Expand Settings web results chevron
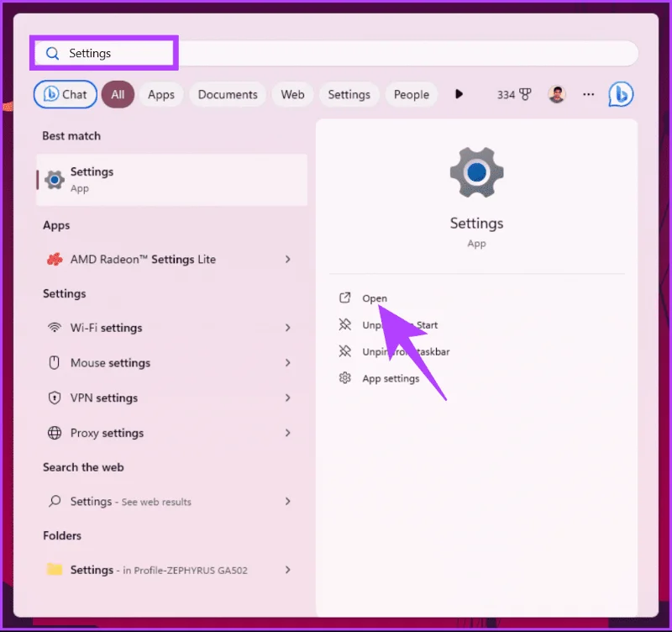Viewport: 672px width, 632px height. pyautogui.click(x=287, y=501)
